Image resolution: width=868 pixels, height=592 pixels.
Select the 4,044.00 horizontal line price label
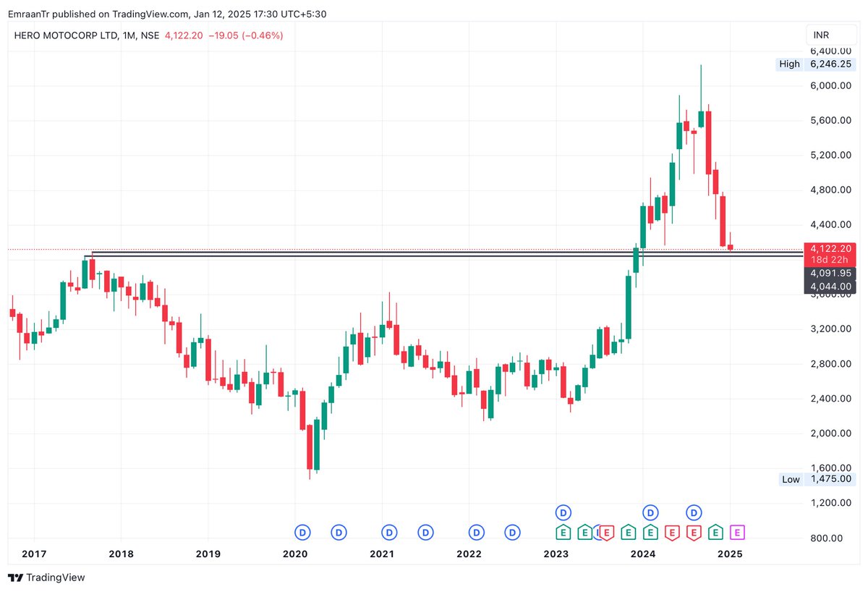click(830, 287)
